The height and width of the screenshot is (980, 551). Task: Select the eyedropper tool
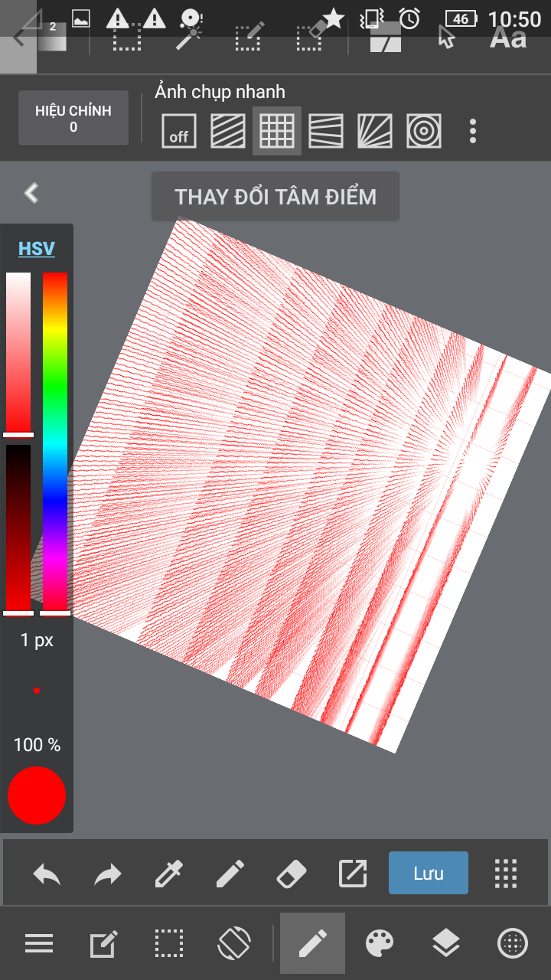(169, 874)
